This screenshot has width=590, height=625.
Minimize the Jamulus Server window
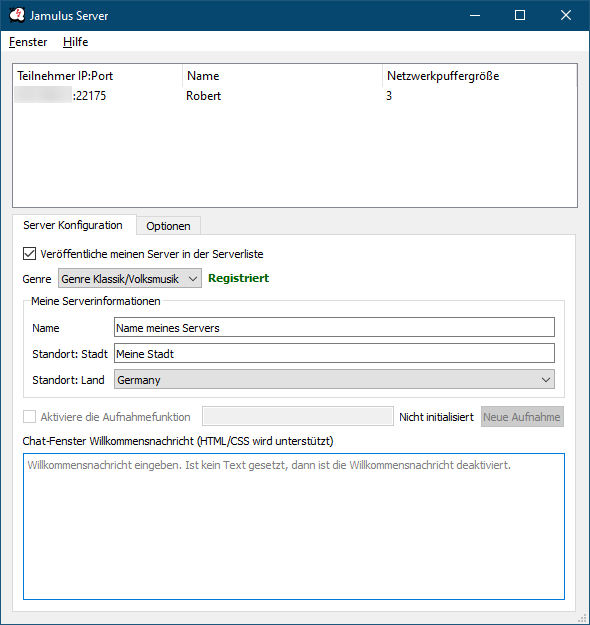(x=475, y=15)
